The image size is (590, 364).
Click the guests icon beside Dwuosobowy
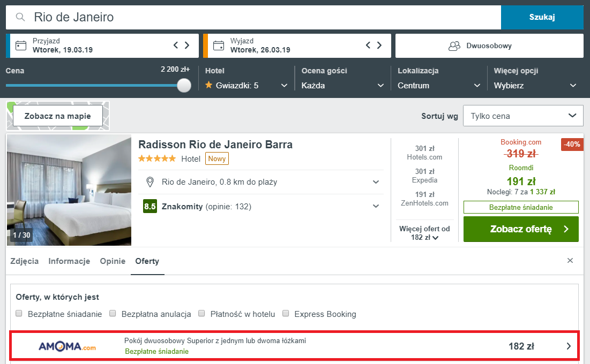[x=454, y=46]
